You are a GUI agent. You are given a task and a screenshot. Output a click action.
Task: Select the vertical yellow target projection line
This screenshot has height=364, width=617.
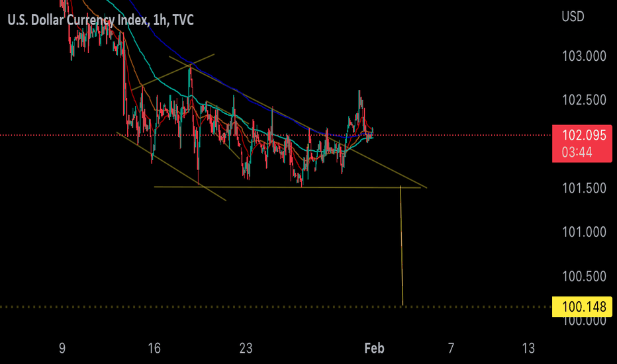[x=402, y=246]
